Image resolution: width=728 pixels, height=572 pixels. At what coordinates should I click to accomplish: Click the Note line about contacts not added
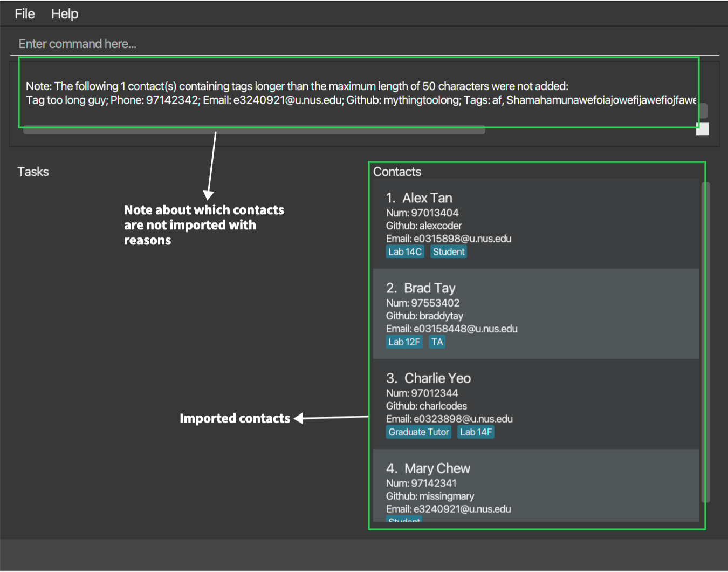tap(297, 86)
